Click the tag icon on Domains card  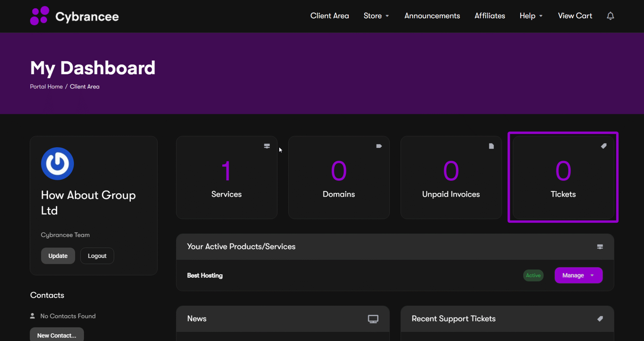coord(379,146)
